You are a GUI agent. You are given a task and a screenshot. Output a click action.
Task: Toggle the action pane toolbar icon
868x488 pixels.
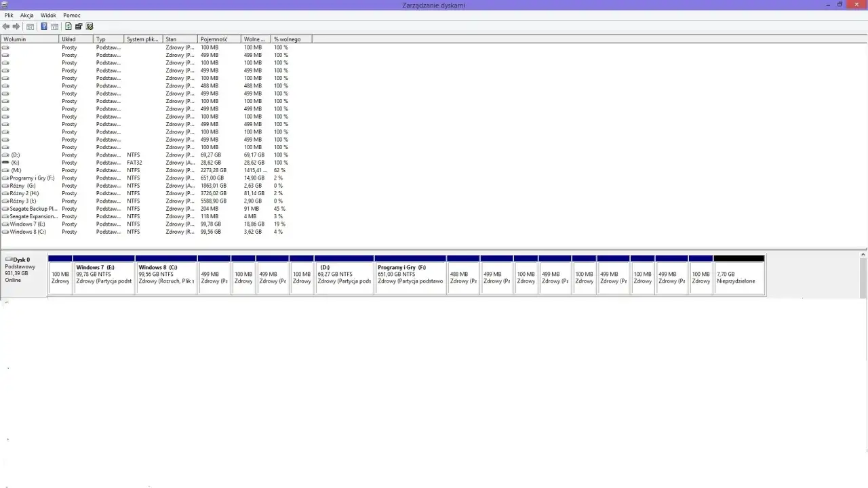pos(54,26)
